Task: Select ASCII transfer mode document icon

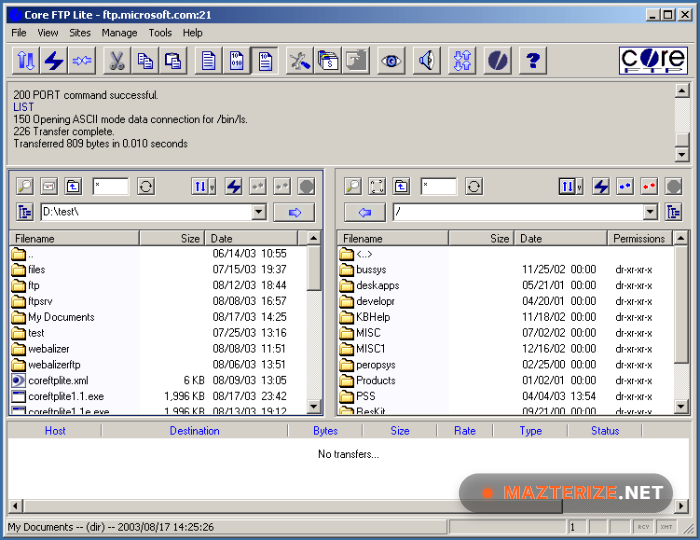Action: [208, 60]
